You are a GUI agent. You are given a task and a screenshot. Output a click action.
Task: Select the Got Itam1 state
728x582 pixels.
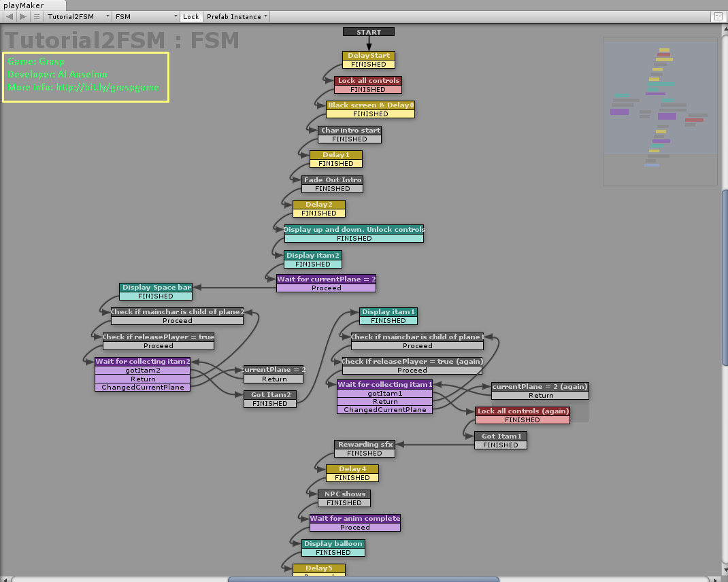click(x=501, y=437)
